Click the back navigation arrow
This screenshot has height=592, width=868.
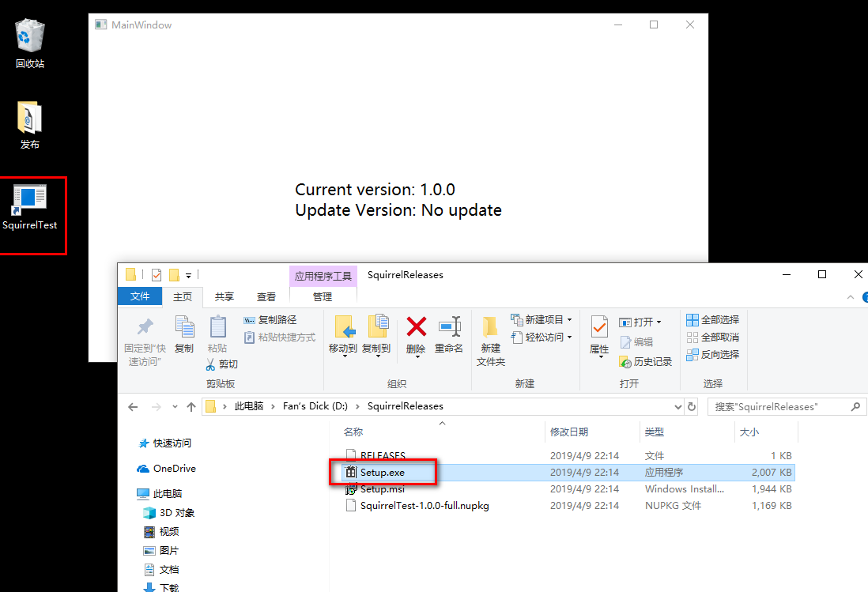pyautogui.click(x=133, y=405)
